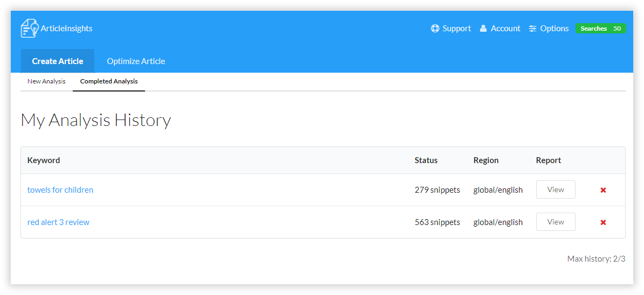View report for 'towels for children'
The width and height of the screenshot is (644, 295).
556,189
